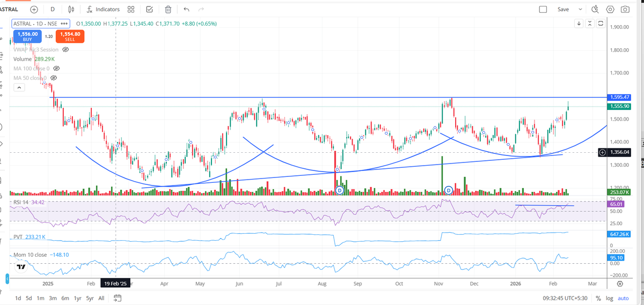Select the 1d time range

click(x=18, y=298)
